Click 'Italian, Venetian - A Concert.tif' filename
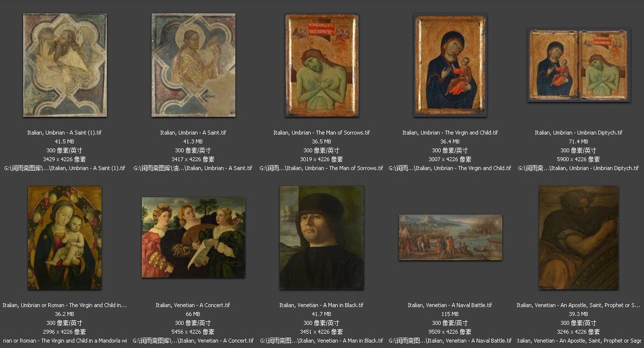The height and width of the screenshot is (348, 644). click(193, 305)
